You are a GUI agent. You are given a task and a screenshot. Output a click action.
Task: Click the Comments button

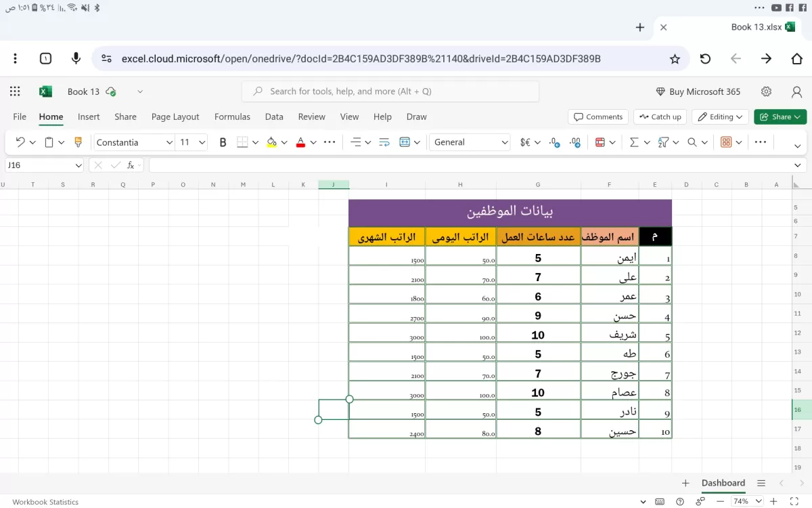(598, 117)
